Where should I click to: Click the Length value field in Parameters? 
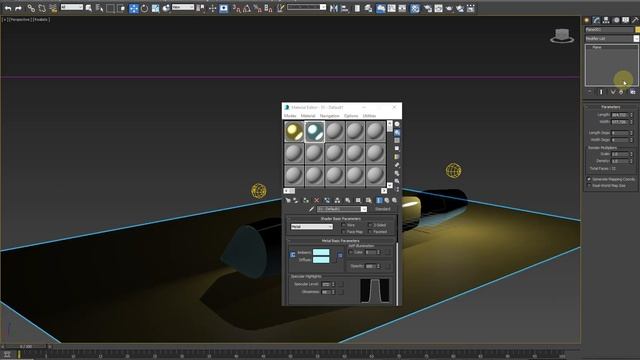620,115
